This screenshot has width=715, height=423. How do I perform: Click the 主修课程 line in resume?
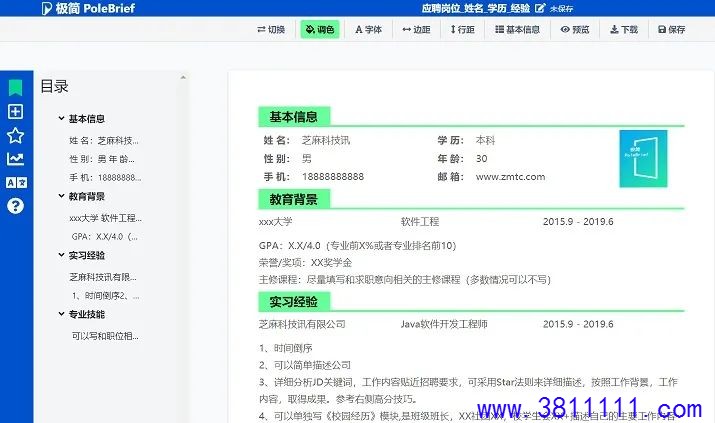point(405,280)
